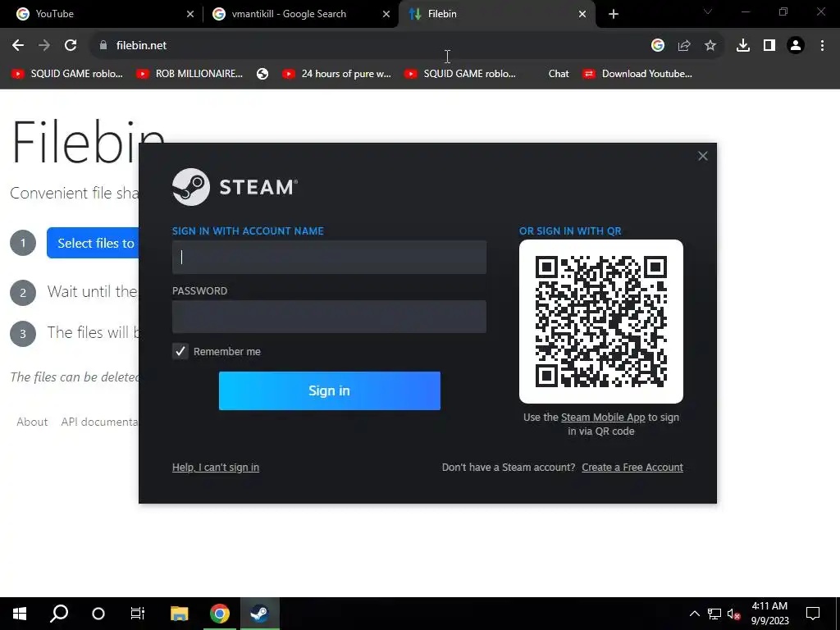
Task: Close the Steam sign-in dialog
Action: (x=703, y=156)
